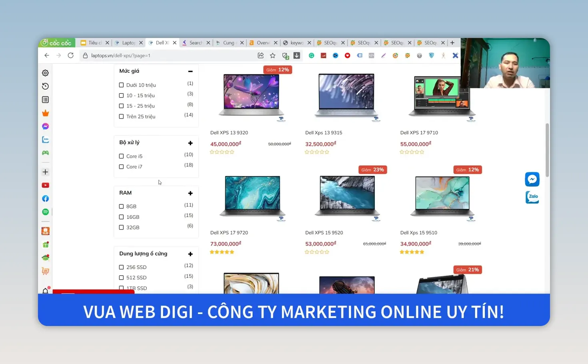588x364 pixels.
Task: Enable the Core i7 processor filter
Action: 121,167
